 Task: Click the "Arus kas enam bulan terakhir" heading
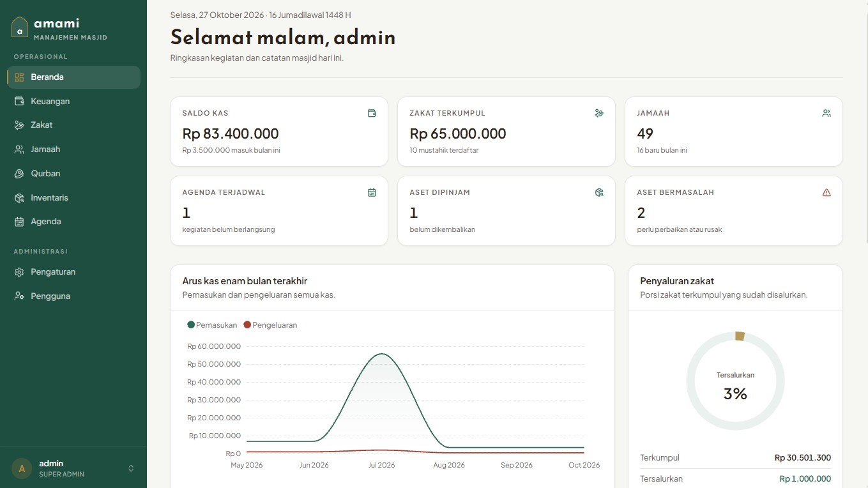pyautogui.click(x=245, y=281)
